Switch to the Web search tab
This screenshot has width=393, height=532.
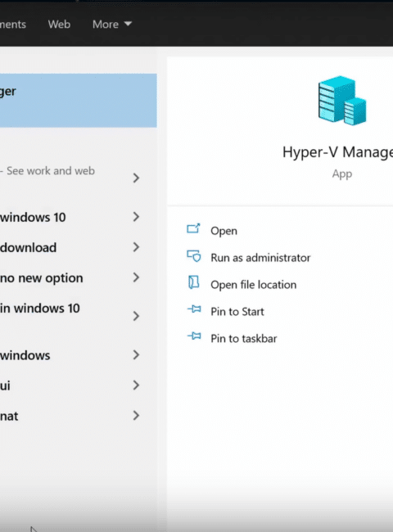coord(59,24)
